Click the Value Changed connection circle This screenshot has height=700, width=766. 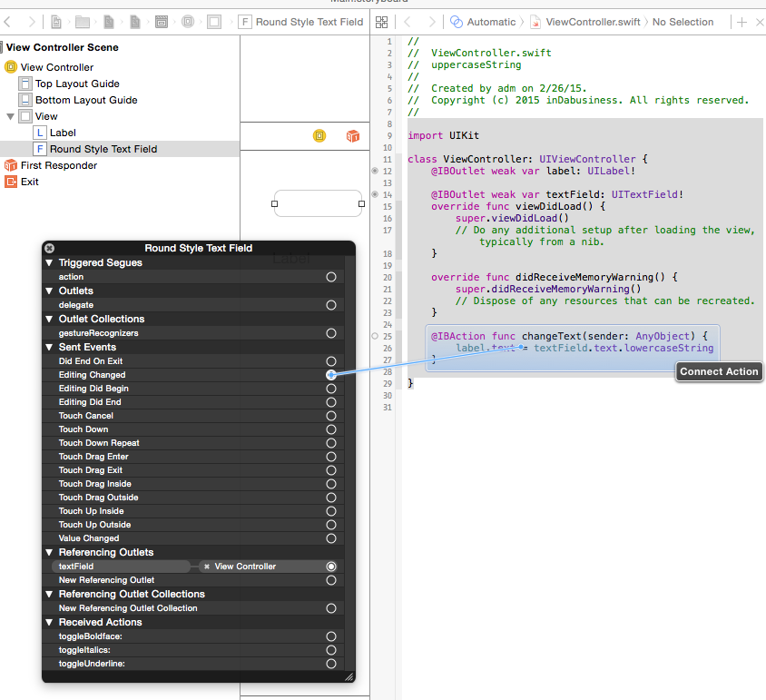click(331, 538)
